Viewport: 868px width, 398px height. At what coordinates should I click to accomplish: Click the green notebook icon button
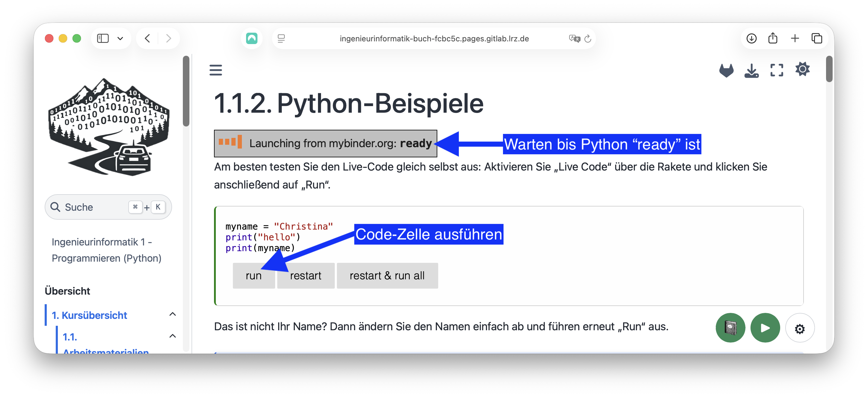click(730, 328)
